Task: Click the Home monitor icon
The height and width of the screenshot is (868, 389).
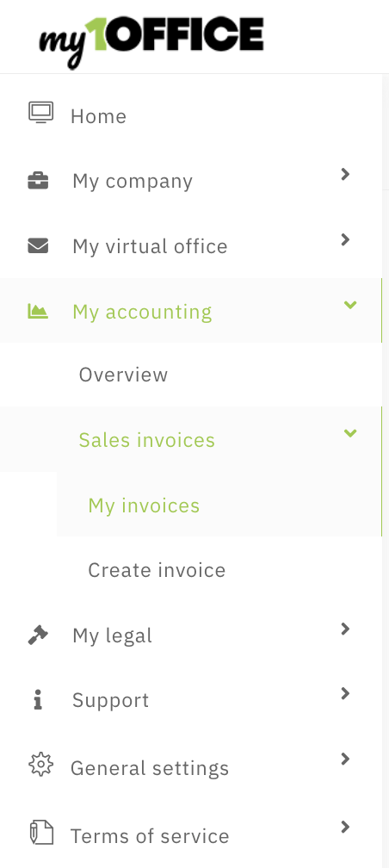Action: click(x=41, y=113)
